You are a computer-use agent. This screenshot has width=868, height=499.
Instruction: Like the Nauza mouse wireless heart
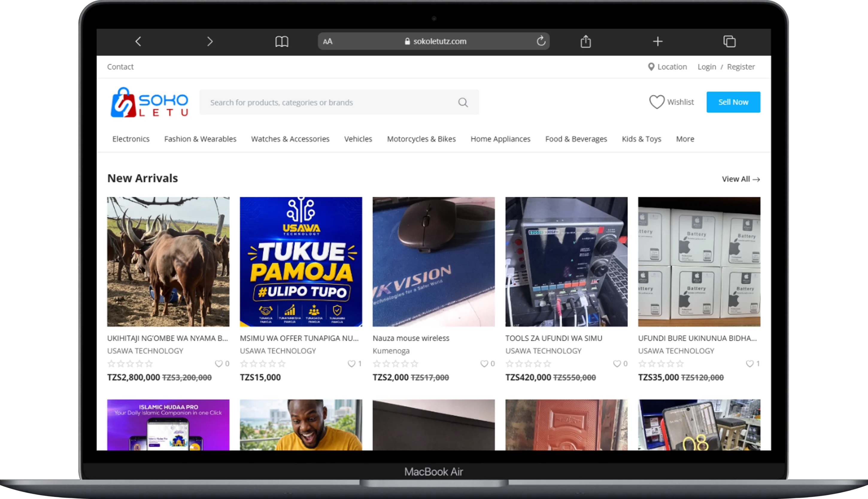(x=484, y=364)
